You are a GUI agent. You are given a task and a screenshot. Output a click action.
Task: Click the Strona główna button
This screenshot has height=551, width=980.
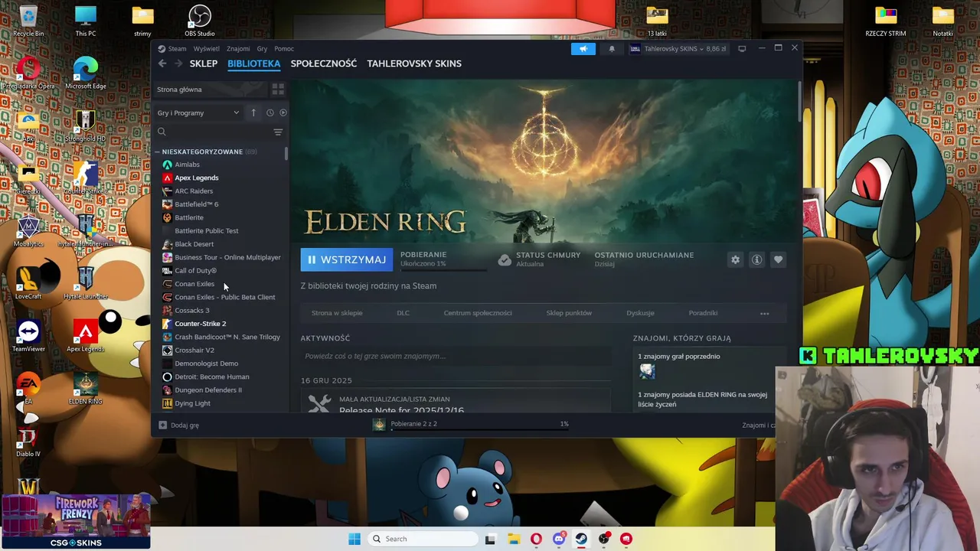click(211, 90)
